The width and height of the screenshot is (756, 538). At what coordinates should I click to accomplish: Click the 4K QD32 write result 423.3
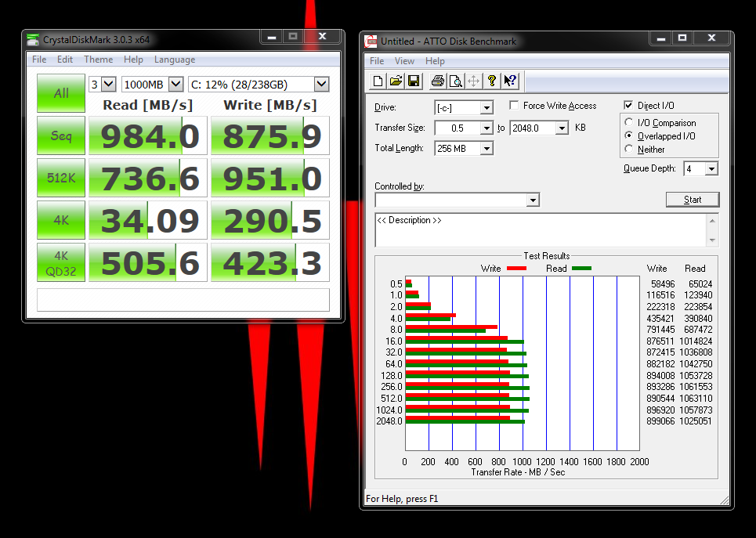[x=270, y=262]
